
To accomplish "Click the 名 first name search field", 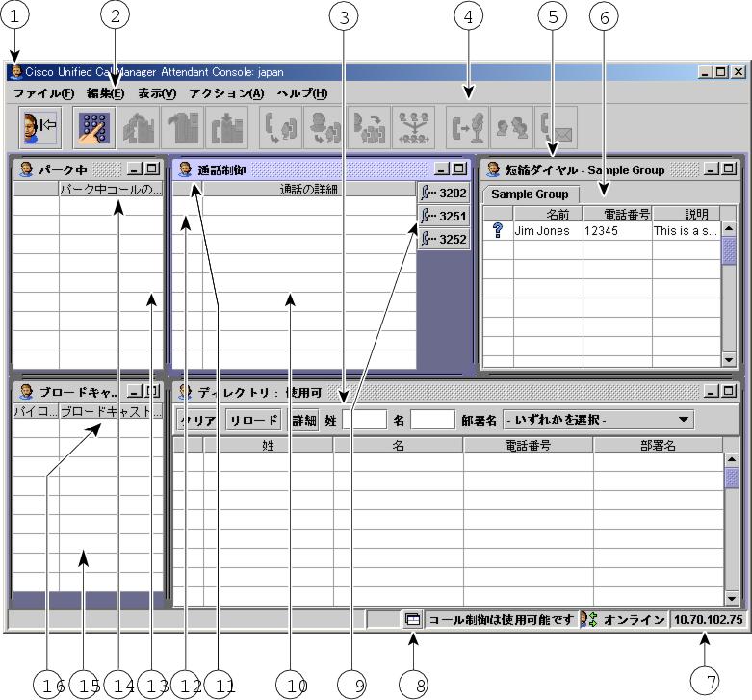I will 432,420.
